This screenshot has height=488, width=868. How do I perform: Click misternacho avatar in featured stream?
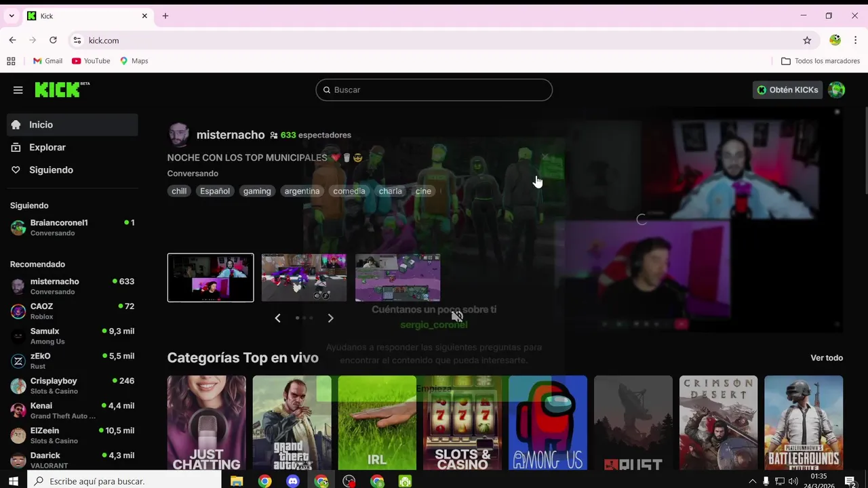tap(179, 135)
